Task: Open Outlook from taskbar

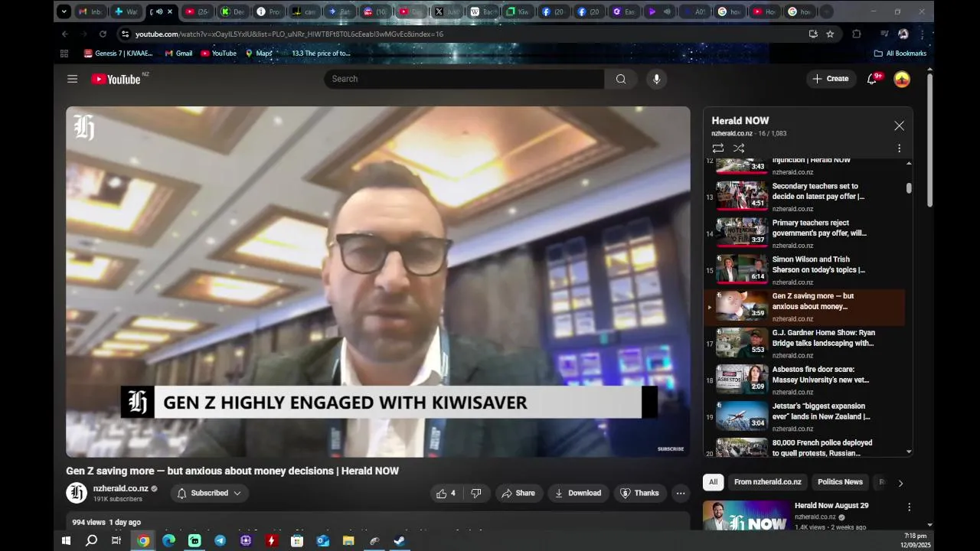Action: pos(322,540)
